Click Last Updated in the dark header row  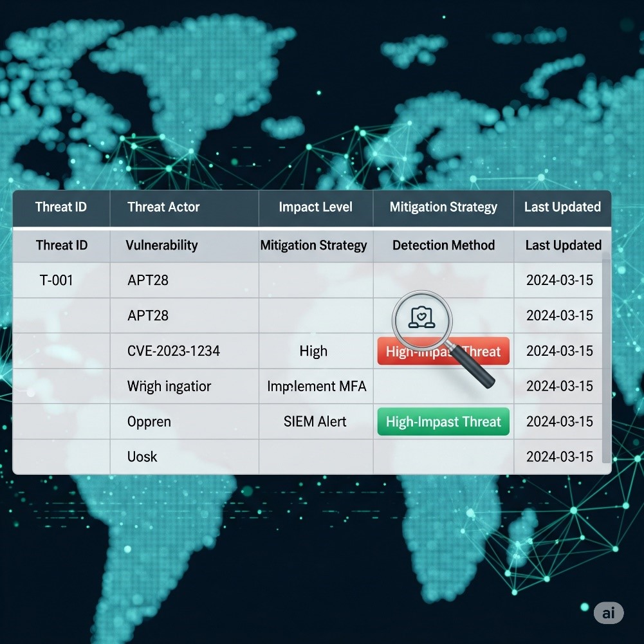point(562,207)
